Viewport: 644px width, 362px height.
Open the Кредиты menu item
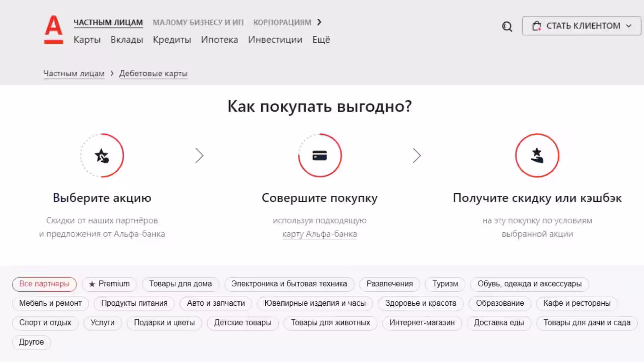[x=172, y=40]
